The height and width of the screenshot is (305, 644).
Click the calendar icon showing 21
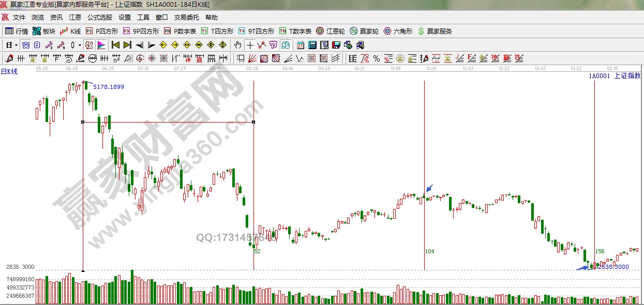click(x=301, y=45)
